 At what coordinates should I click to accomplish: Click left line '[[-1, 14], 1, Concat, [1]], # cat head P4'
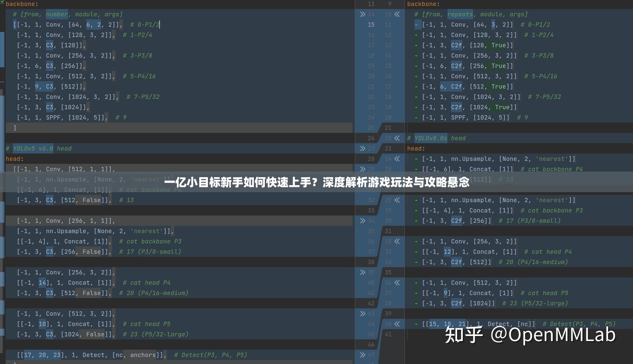click(x=94, y=283)
